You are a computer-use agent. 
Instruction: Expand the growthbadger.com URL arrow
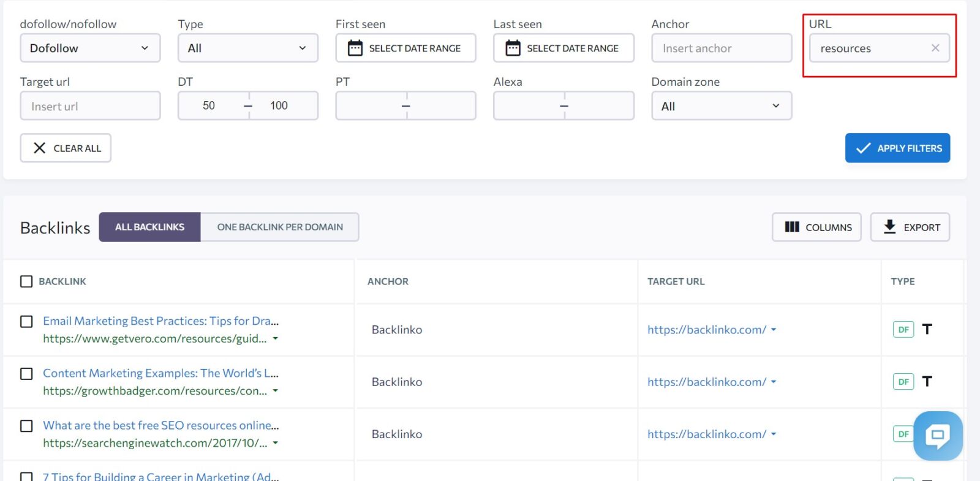276,390
